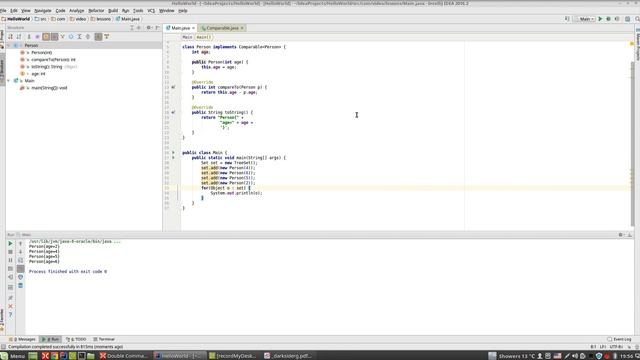The width and height of the screenshot is (640, 360).
Task: Select compareTo(Person): int in Structure tree
Action: (x=53, y=60)
